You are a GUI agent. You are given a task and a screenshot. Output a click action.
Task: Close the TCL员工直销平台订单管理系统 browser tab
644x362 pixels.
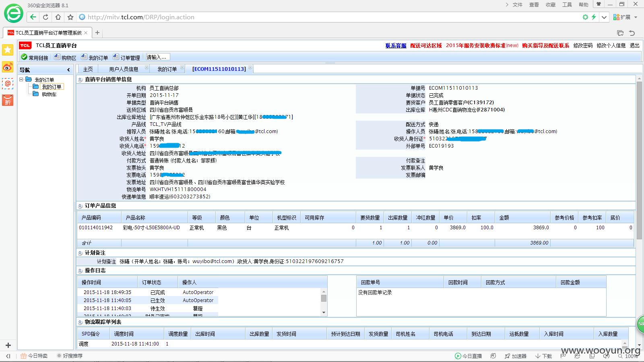pyautogui.click(x=86, y=33)
